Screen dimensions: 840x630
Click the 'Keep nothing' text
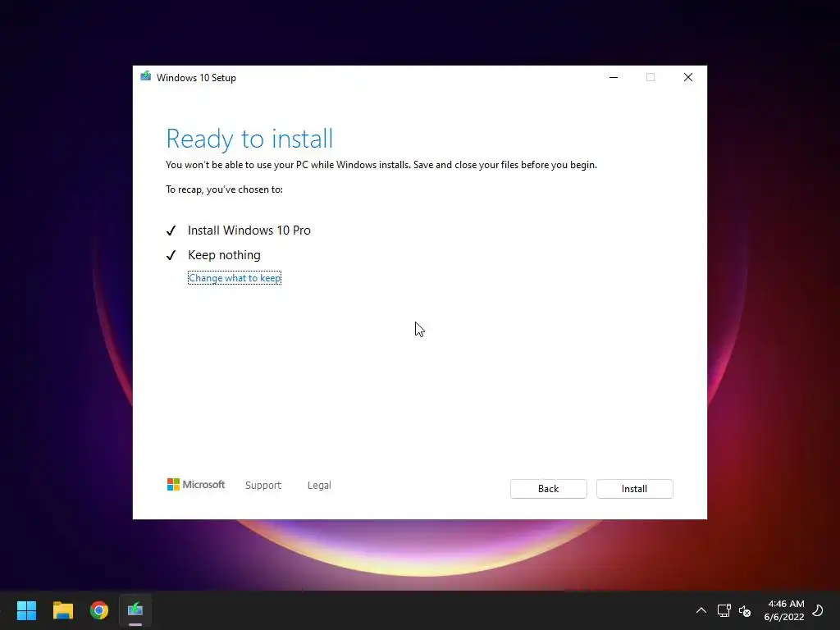coord(224,255)
